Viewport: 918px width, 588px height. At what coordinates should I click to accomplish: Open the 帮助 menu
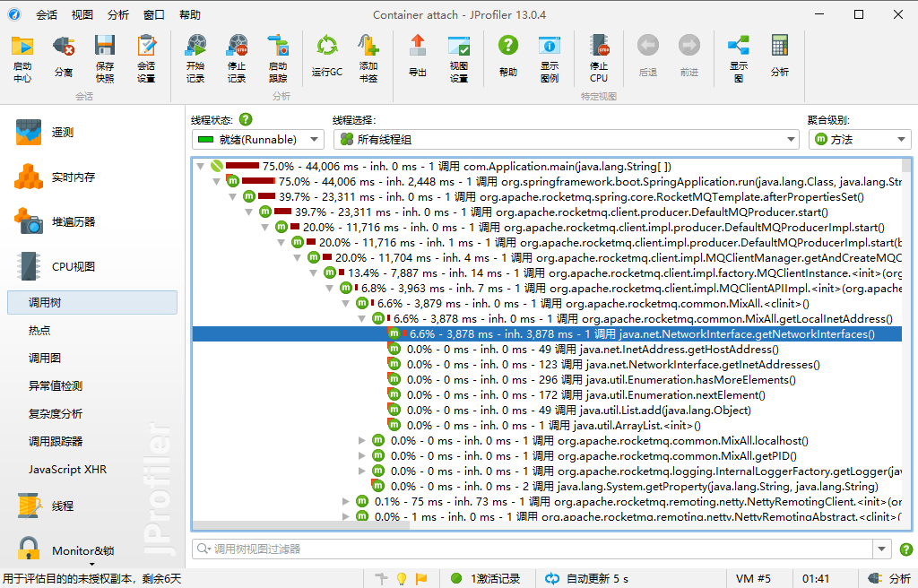[x=190, y=14]
